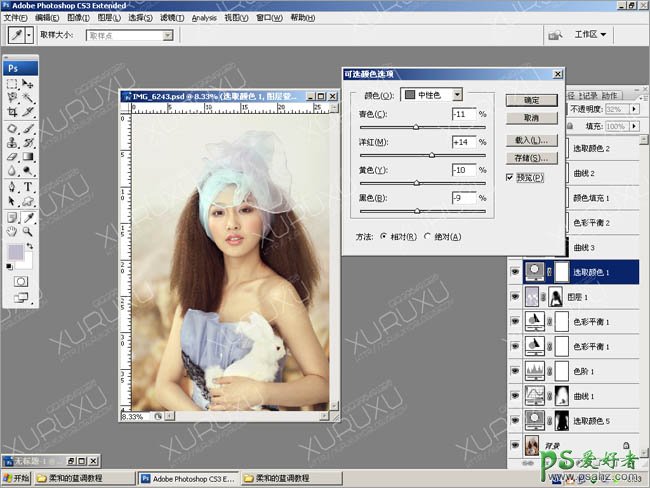This screenshot has height=488, width=650.
Task: Select the Rectangular Marquee tool
Action: (12, 85)
